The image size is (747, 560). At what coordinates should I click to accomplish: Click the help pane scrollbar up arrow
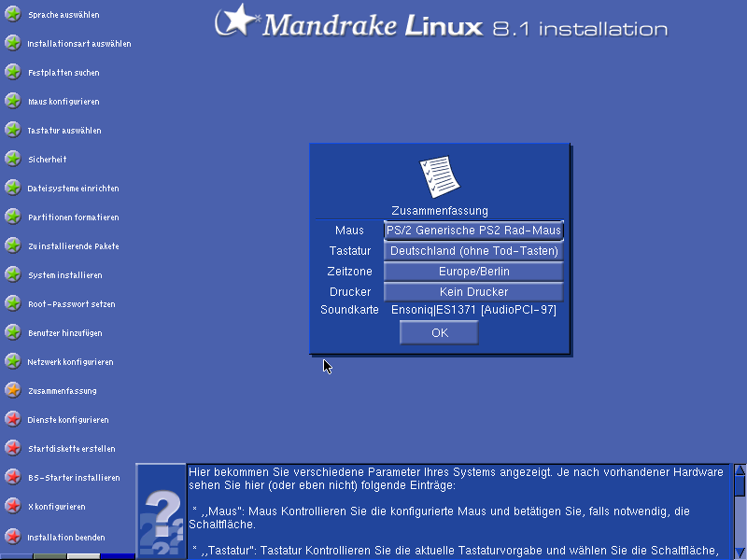(x=740, y=470)
